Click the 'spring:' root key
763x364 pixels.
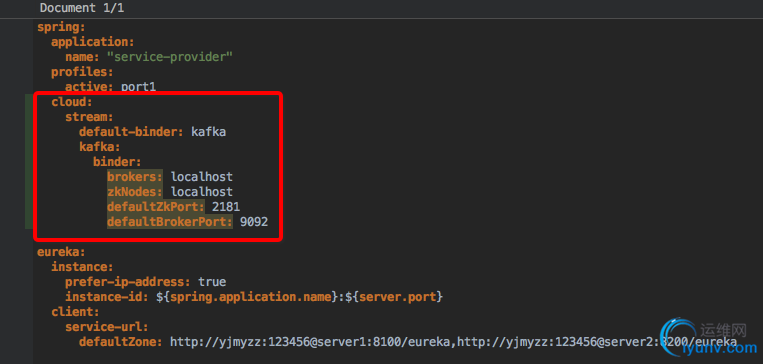[61, 27]
